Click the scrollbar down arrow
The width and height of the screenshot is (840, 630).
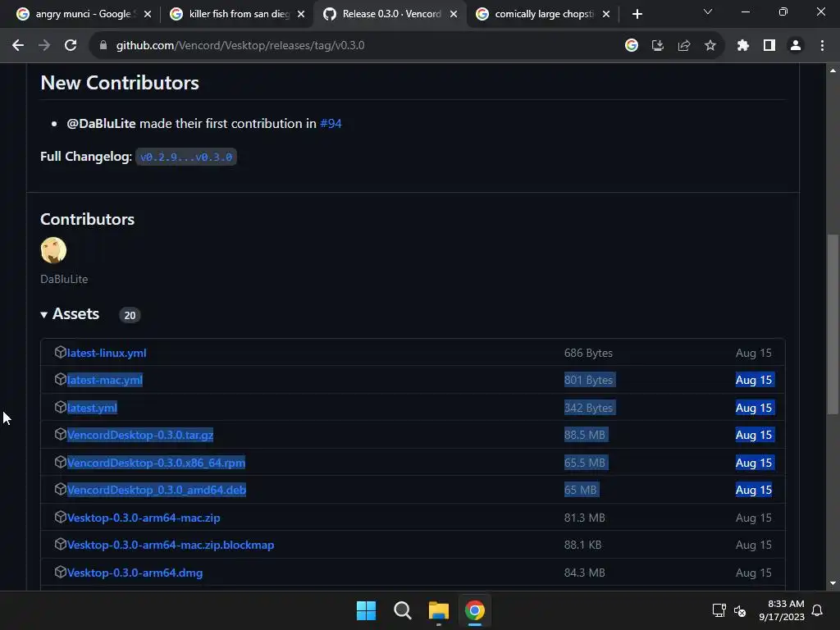[833, 583]
